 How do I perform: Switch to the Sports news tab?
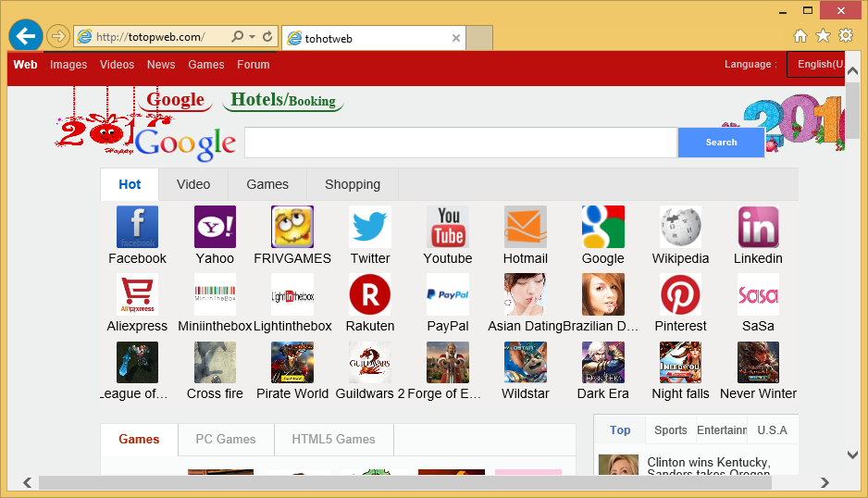point(670,430)
